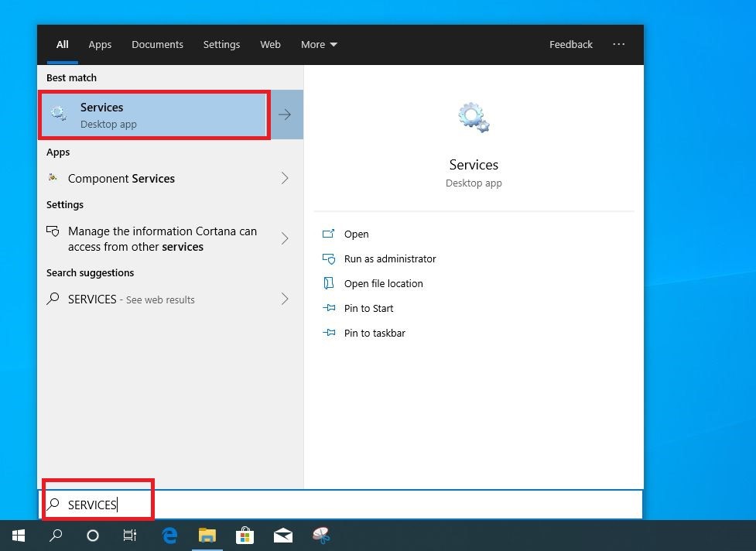
Task: Open the Snipping Tool taskbar icon
Action: pyautogui.click(x=320, y=535)
